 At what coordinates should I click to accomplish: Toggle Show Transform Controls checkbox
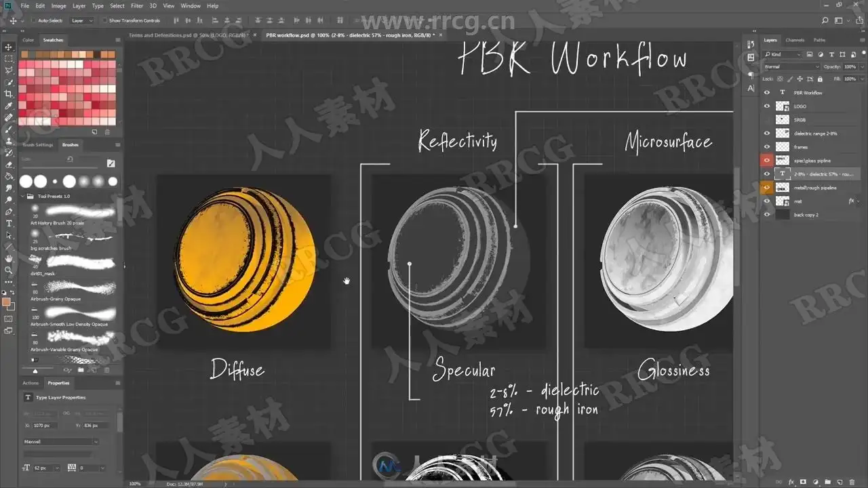click(104, 21)
